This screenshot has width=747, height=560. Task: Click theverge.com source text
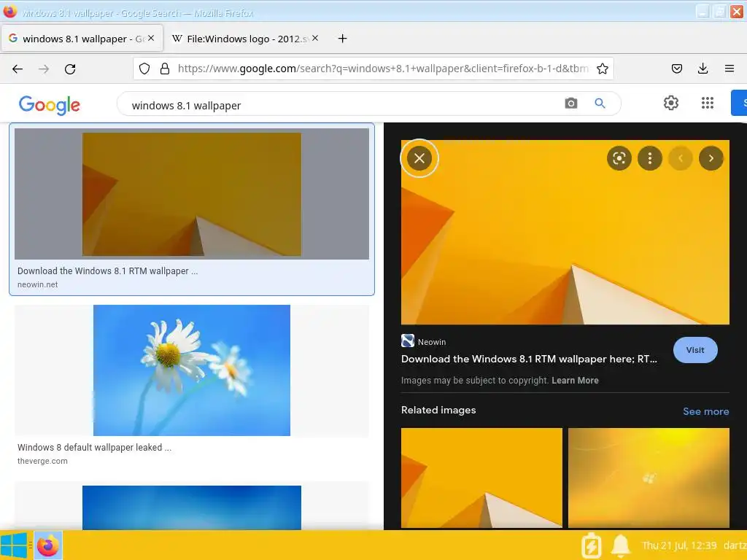point(42,461)
